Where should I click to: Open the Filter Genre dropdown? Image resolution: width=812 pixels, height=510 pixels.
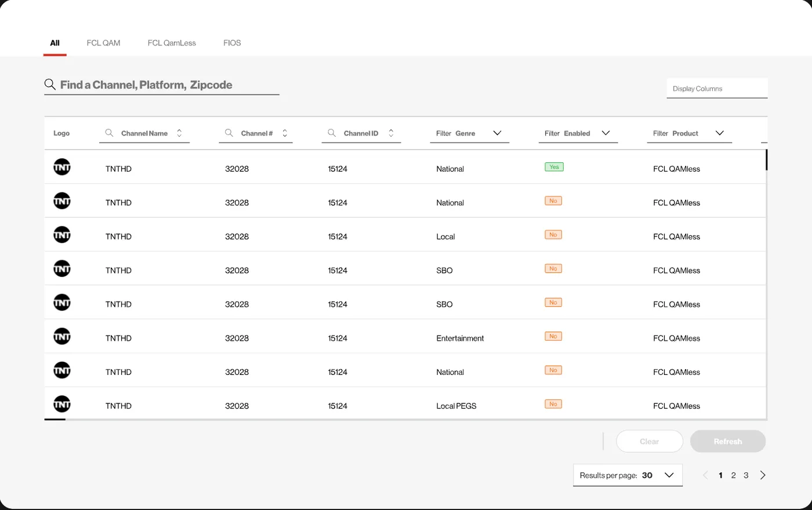tap(470, 133)
